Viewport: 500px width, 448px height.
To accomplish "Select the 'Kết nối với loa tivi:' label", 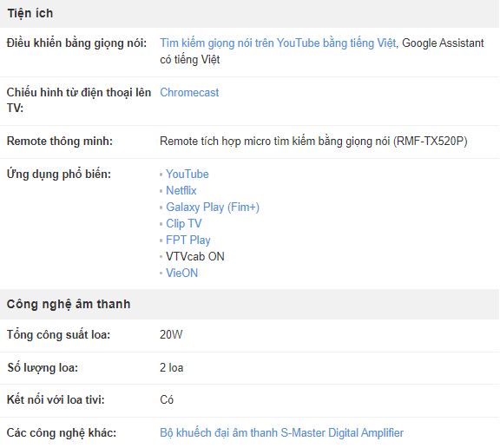I will click(x=56, y=400).
